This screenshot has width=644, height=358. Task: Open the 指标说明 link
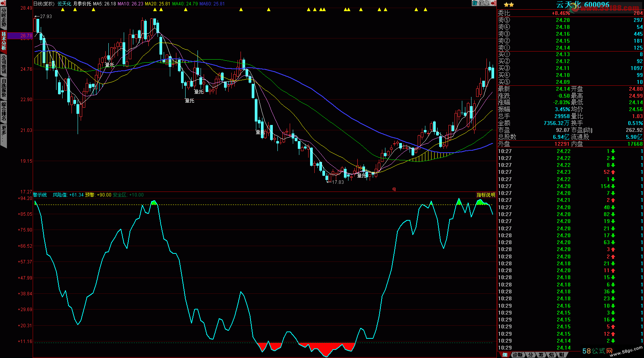tap(486, 195)
